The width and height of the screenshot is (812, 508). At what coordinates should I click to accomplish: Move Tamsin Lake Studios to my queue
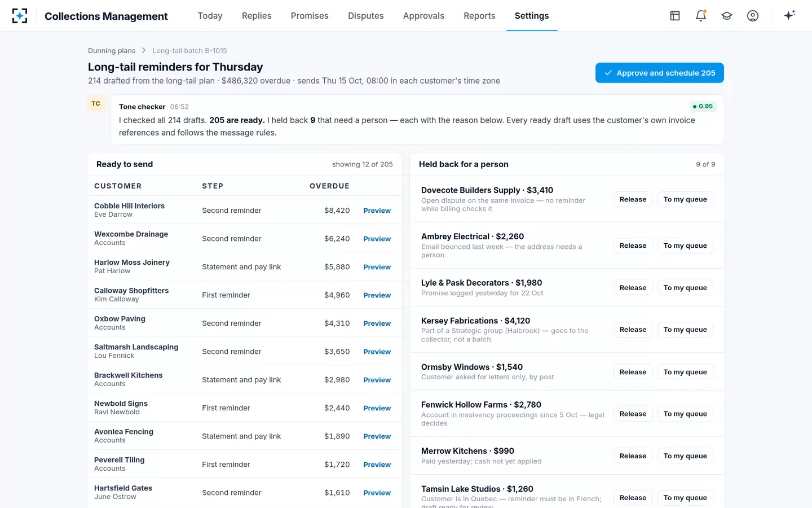[685, 498]
